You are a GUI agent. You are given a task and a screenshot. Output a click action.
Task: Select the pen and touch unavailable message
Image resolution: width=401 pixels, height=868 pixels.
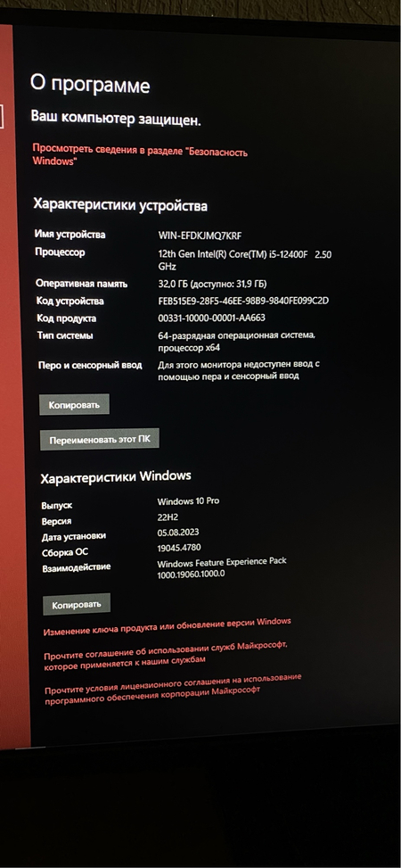239,370
